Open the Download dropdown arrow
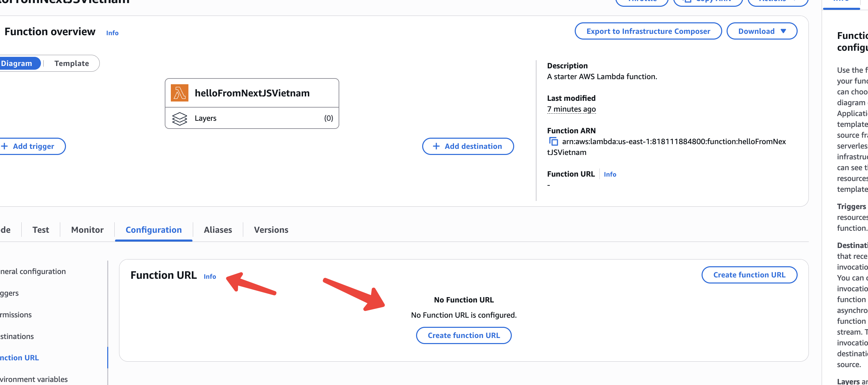Screen dimensions: 868x385 point(783,31)
